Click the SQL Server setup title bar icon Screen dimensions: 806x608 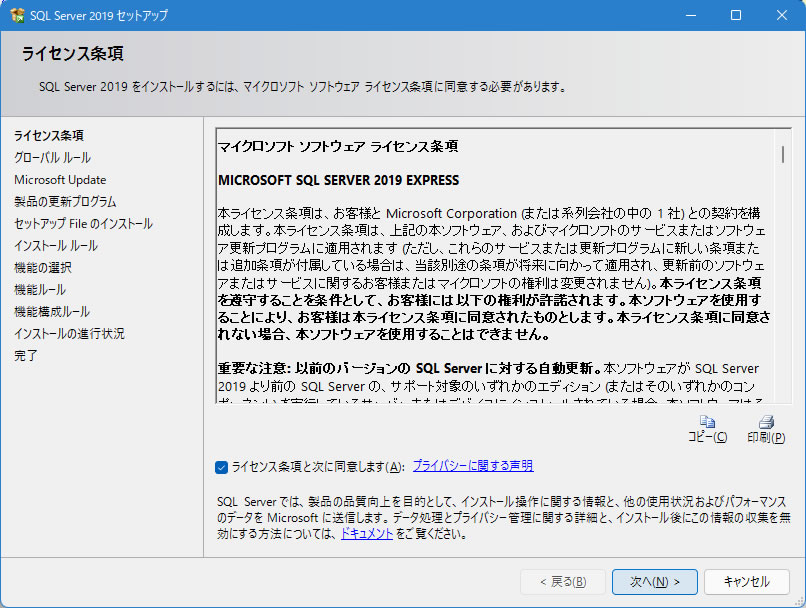coord(17,16)
